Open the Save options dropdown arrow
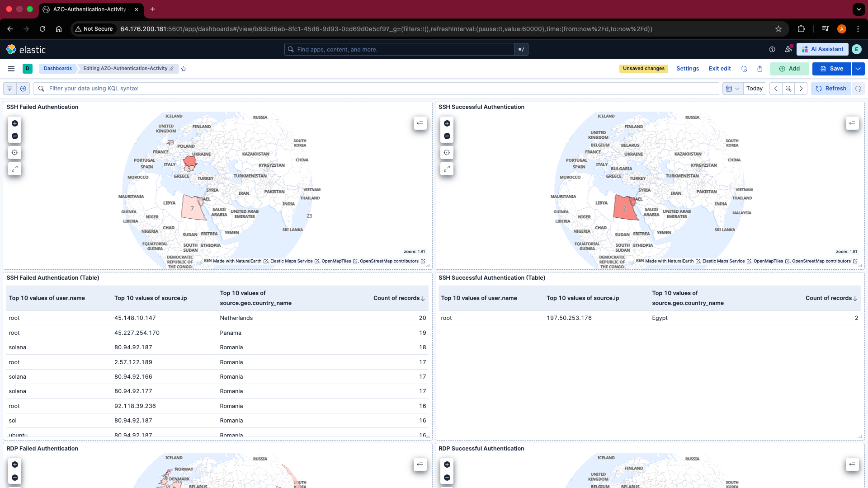The width and height of the screenshot is (868, 488). click(858, 69)
